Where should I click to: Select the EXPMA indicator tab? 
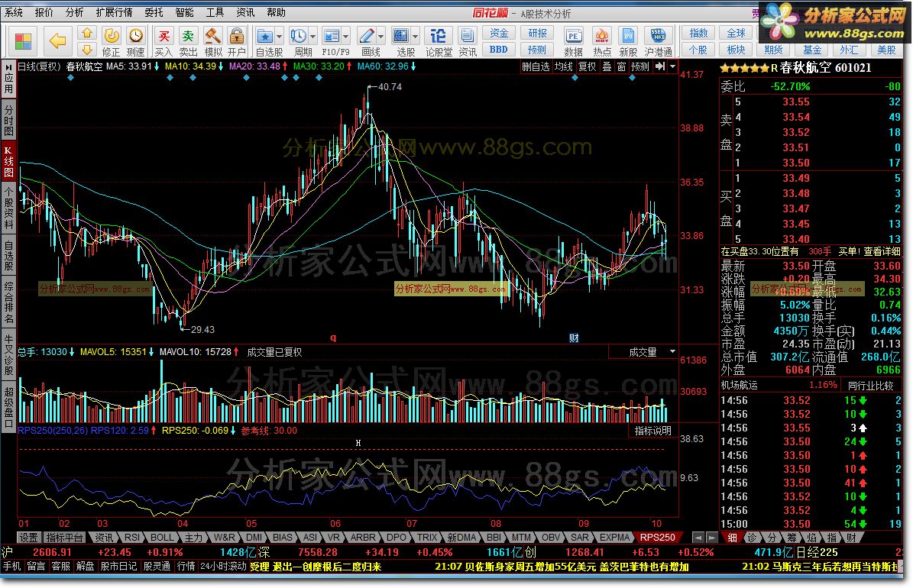(615, 538)
